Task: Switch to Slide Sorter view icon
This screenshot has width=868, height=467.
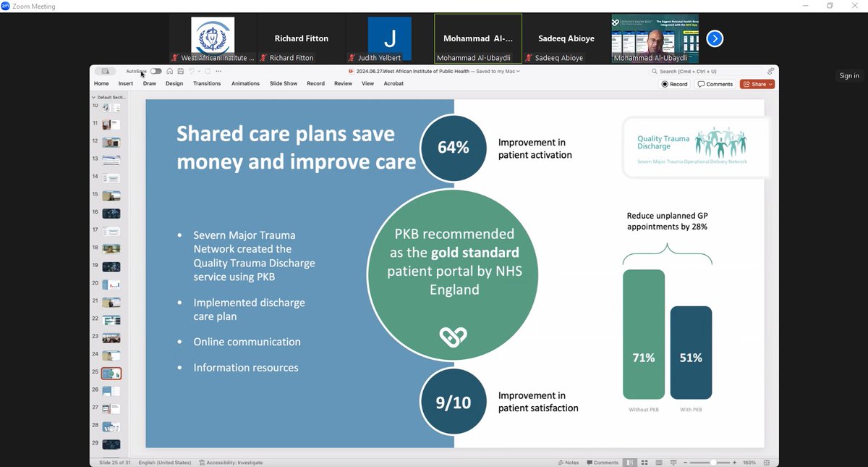Action: [644, 463]
